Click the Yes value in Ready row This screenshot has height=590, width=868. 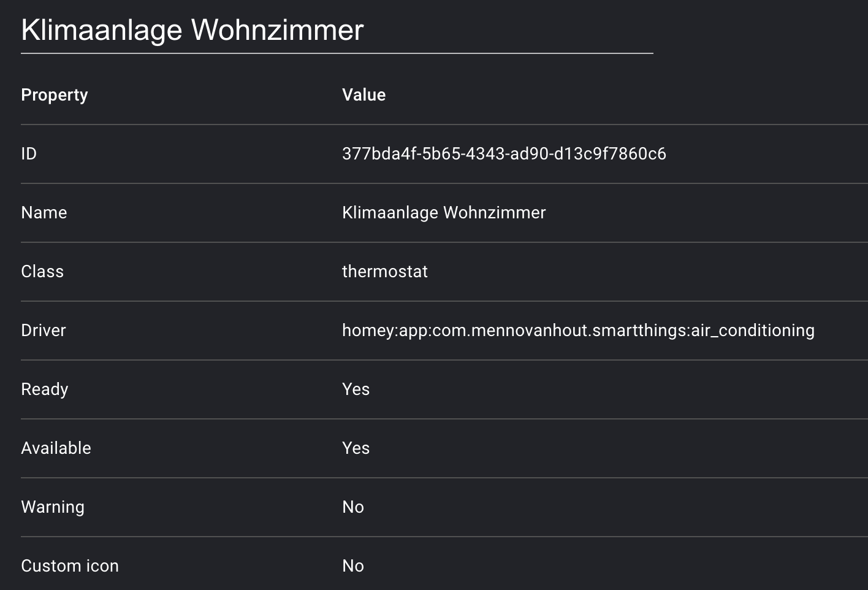pyautogui.click(x=356, y=389)
